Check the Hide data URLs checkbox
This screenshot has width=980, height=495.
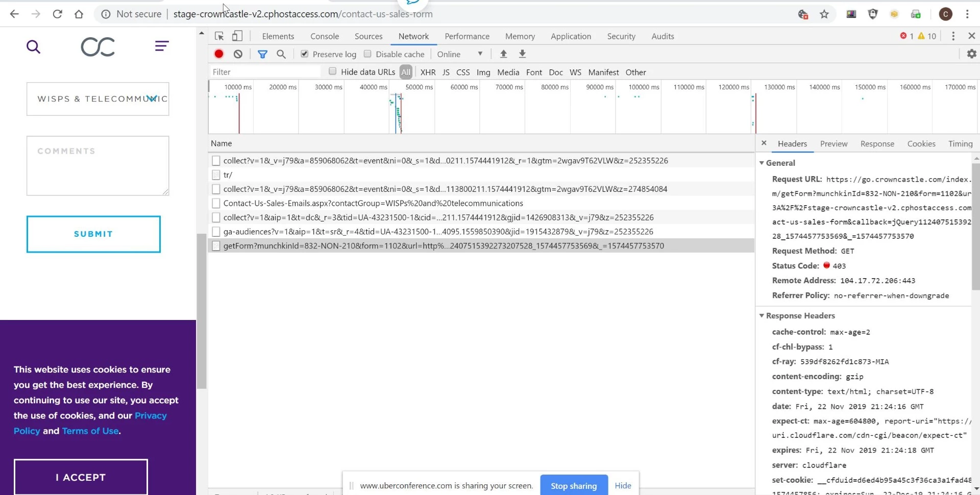[x=332, y=71]
